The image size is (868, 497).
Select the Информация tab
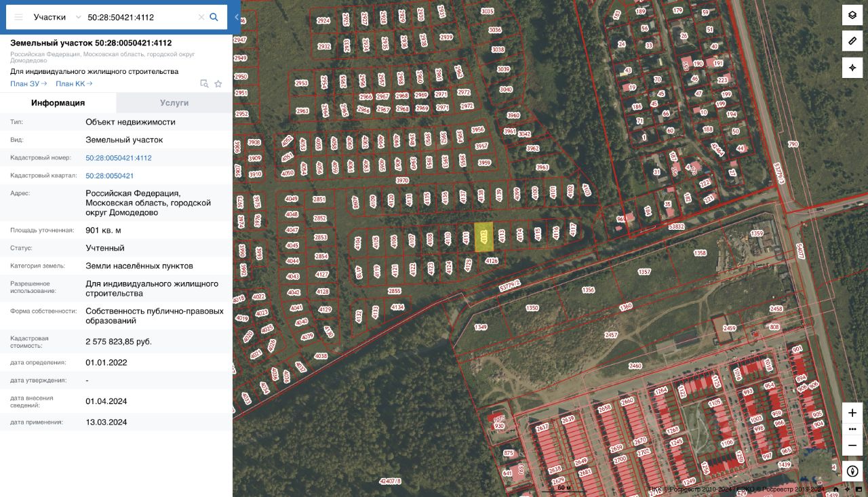tap(58, 103)
